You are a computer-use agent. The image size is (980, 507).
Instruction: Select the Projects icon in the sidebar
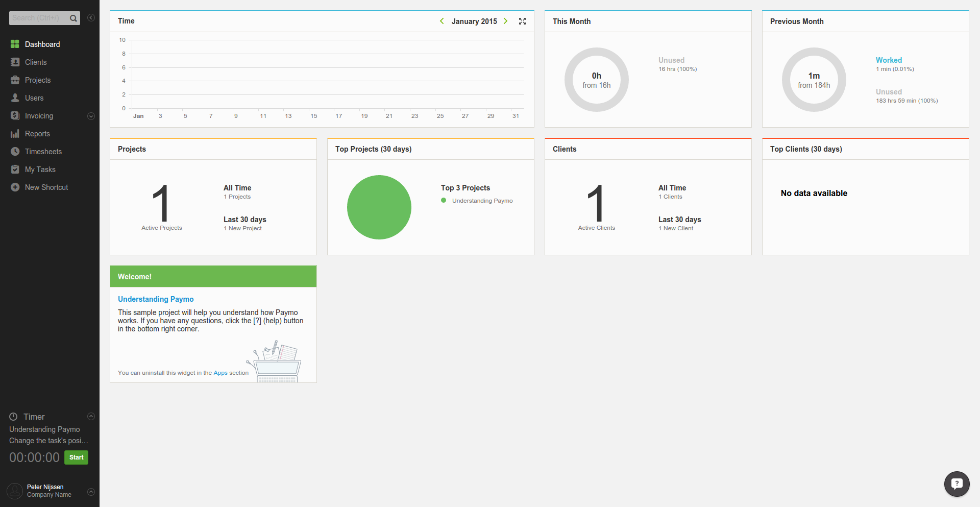15,80
